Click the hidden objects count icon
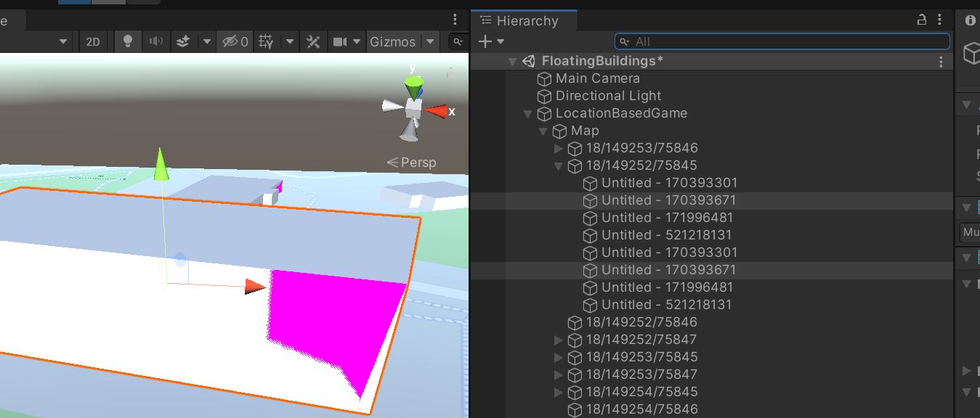 230,41
